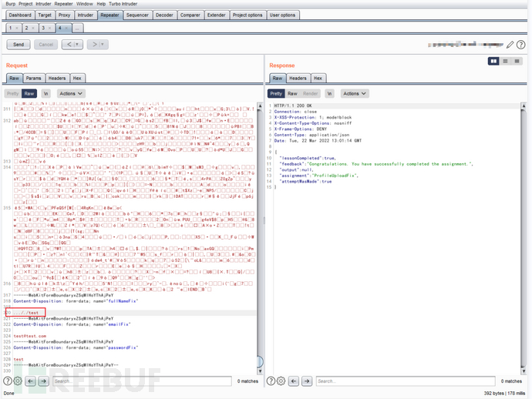
Task: Select combined tabbed layout view icon
Action: [517, 61]
